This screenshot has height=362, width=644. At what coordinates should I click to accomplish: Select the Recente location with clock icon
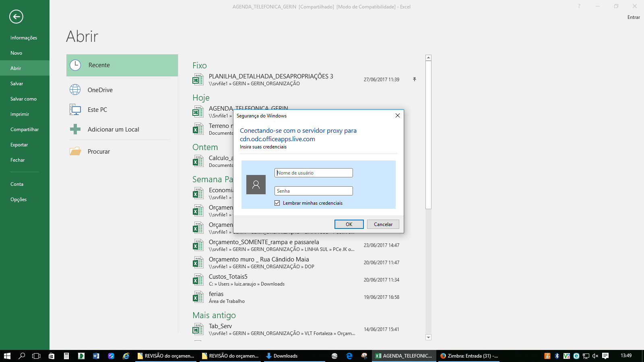(x=122, y=65)
